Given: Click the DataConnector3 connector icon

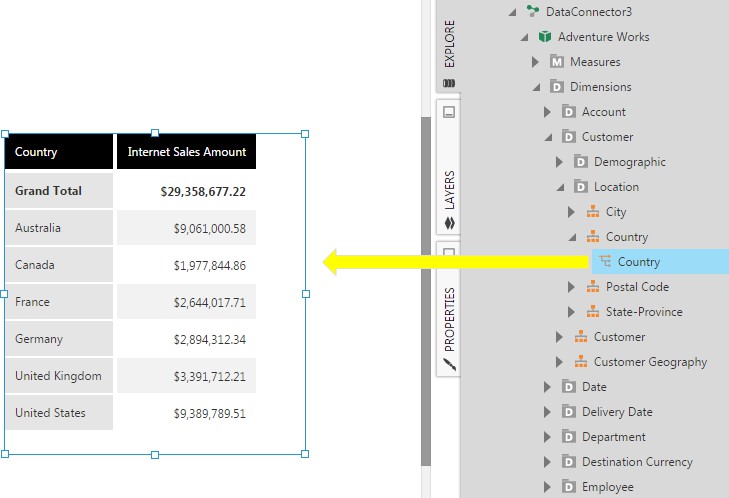Looking at the screenshot, I should coord(533,11).
